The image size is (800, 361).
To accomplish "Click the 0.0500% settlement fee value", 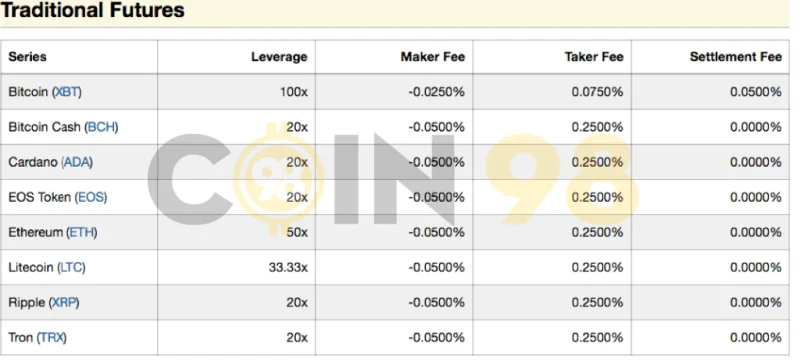I will point(756,92).
